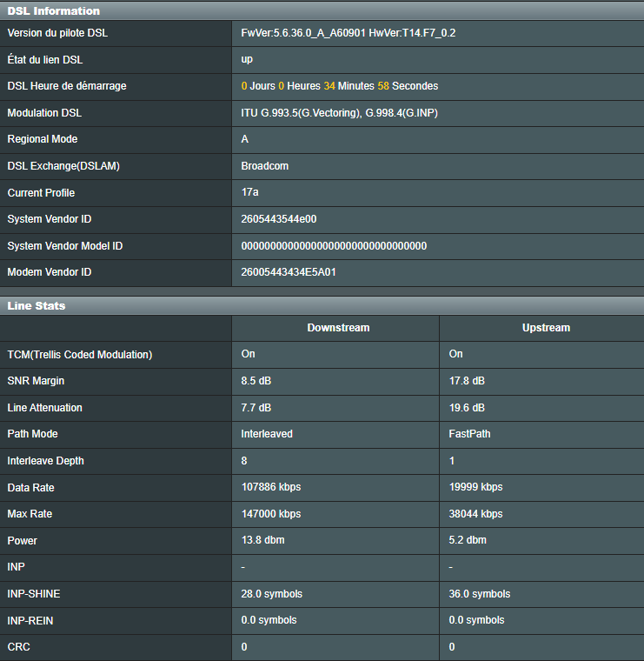Select the Downstream column header
The image size is (644, 661).
point(338,328)
